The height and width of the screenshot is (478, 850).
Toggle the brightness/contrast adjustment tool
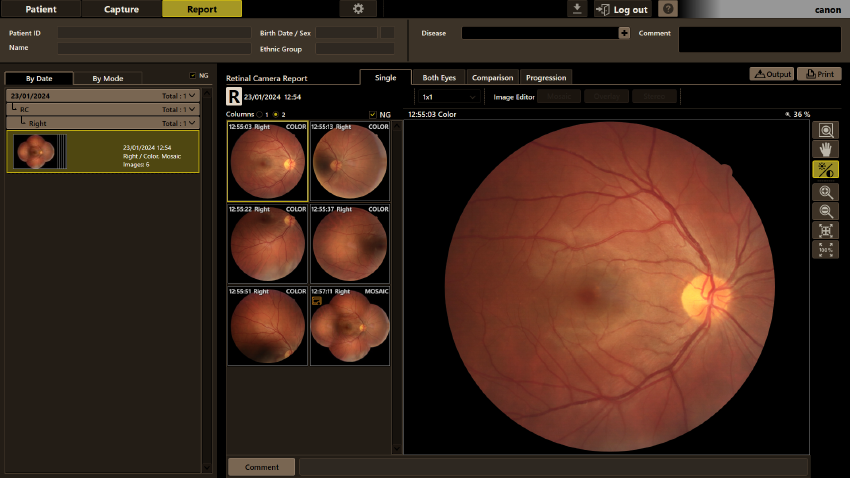825,170
